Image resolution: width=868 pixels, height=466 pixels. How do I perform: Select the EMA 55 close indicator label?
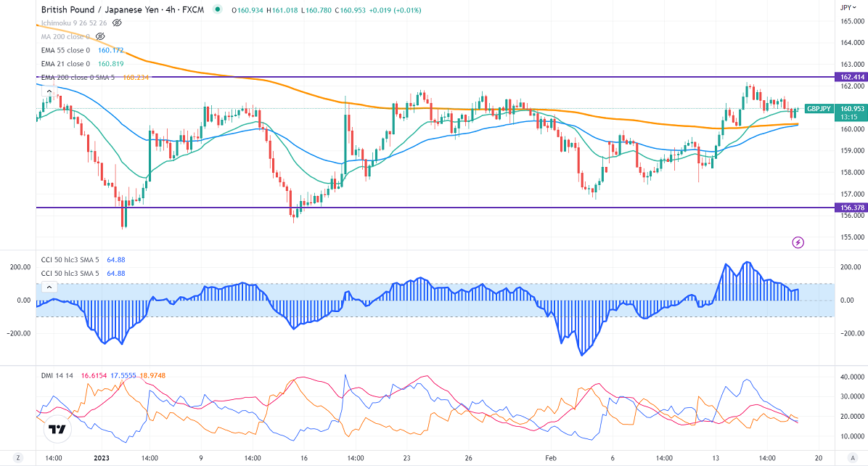tap(65, 50)
